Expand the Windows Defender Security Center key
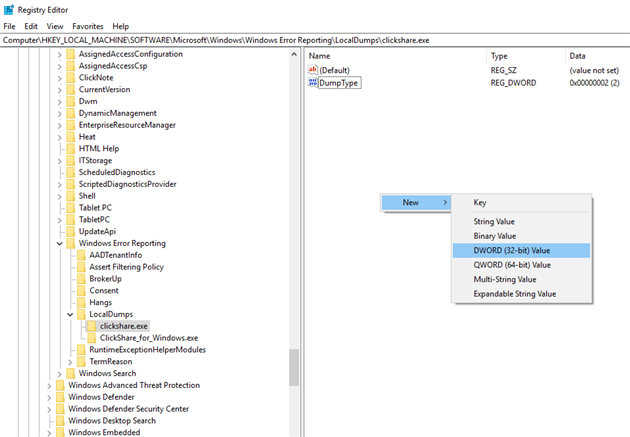 pyautogui.click(x=49, y=409)
